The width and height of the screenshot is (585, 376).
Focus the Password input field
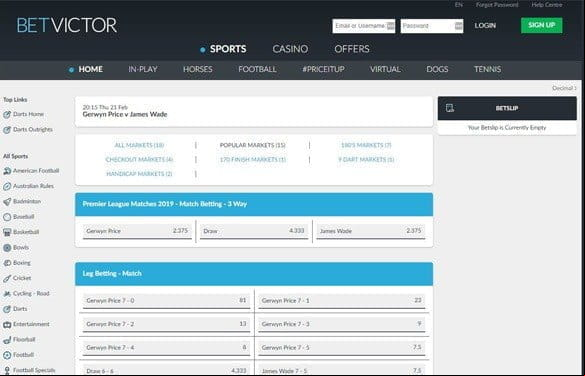click(432, 26)
